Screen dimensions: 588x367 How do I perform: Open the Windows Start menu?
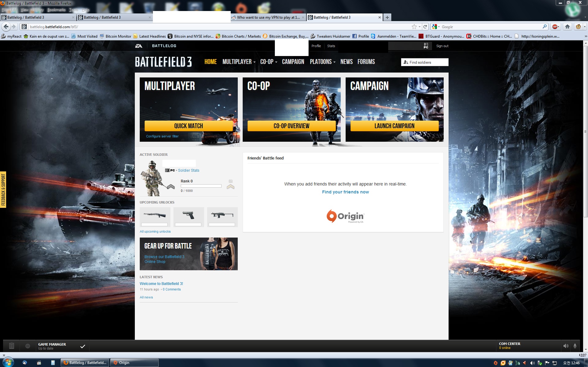click(x=8, y=363)
